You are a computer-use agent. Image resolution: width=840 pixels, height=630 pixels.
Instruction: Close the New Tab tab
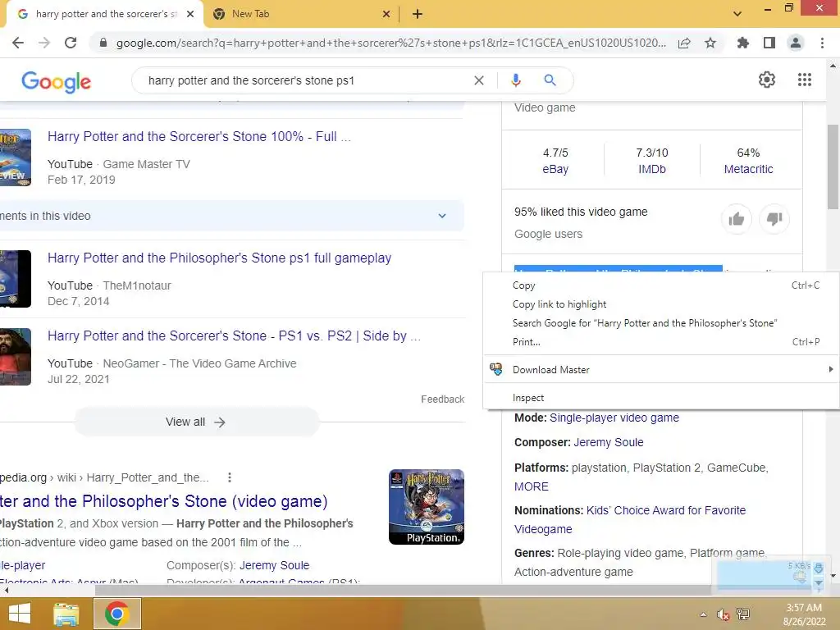pos(386,14)
